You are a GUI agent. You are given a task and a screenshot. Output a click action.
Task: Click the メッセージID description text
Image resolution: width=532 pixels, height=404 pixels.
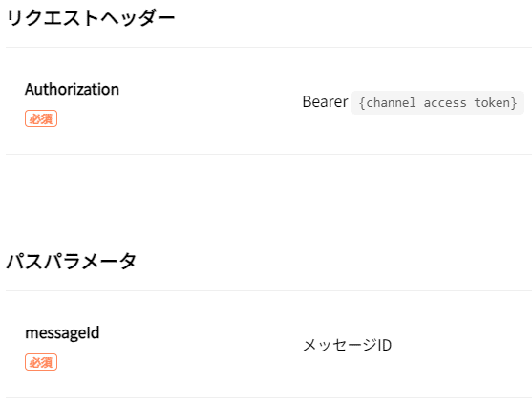point(347,345)
